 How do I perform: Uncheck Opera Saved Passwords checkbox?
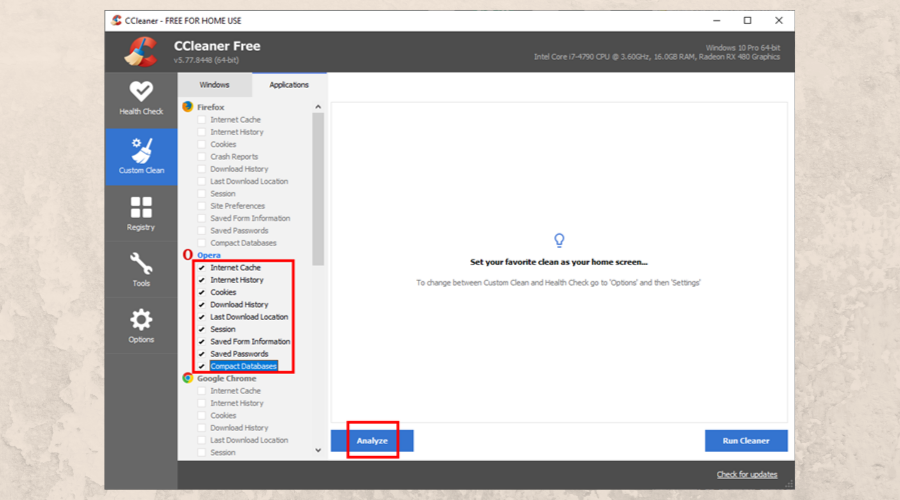pyautogui.click(x=201, y=354)
